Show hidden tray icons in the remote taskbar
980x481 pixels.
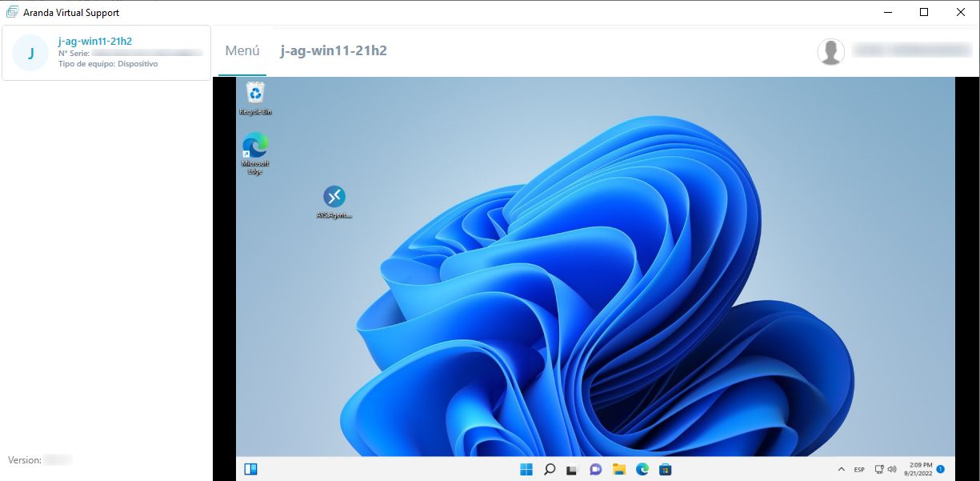tap(841, 470)
